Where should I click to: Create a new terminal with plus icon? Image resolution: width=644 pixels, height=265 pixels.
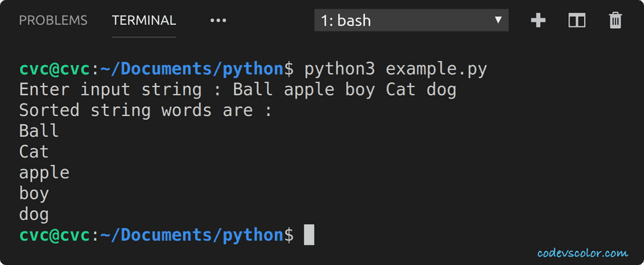538,20
